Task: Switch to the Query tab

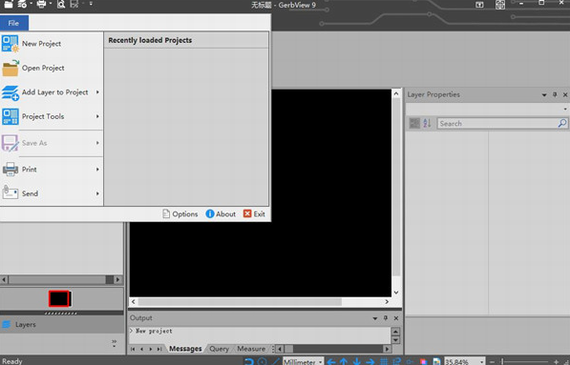Action: tap(219, 349)
